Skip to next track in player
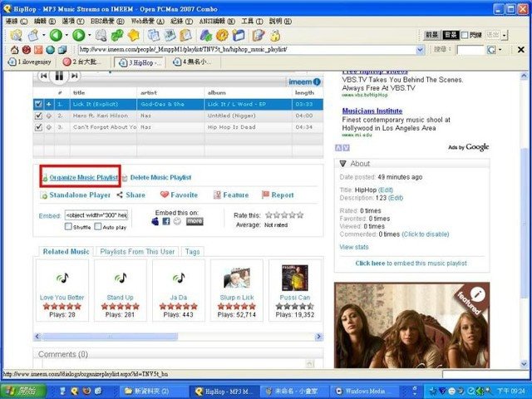532x399 pixels. click(75, 76)
